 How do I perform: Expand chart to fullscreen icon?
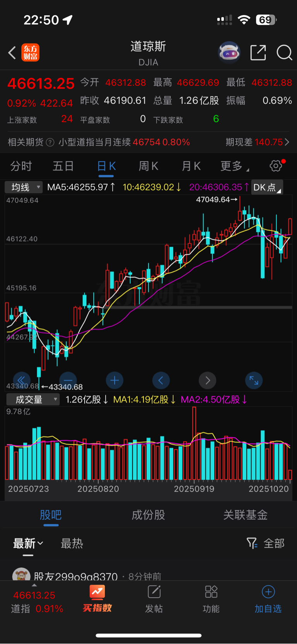point(254,381)
